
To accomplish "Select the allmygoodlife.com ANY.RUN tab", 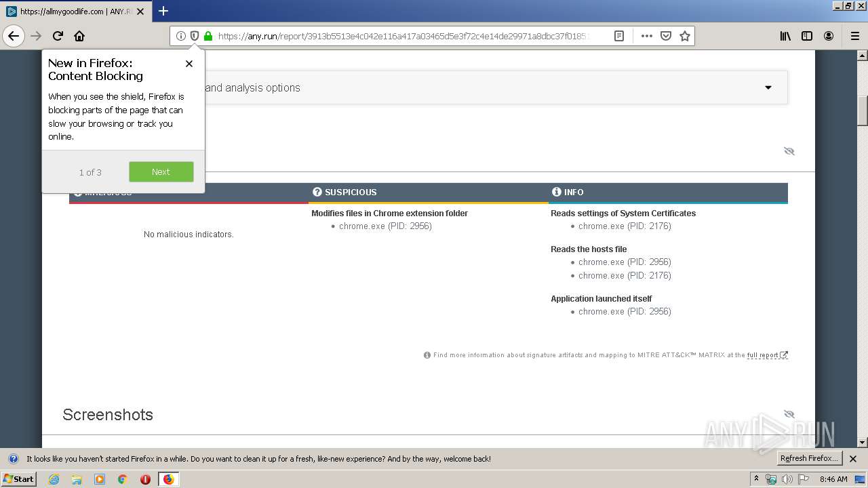I will [x=75, y=12].
